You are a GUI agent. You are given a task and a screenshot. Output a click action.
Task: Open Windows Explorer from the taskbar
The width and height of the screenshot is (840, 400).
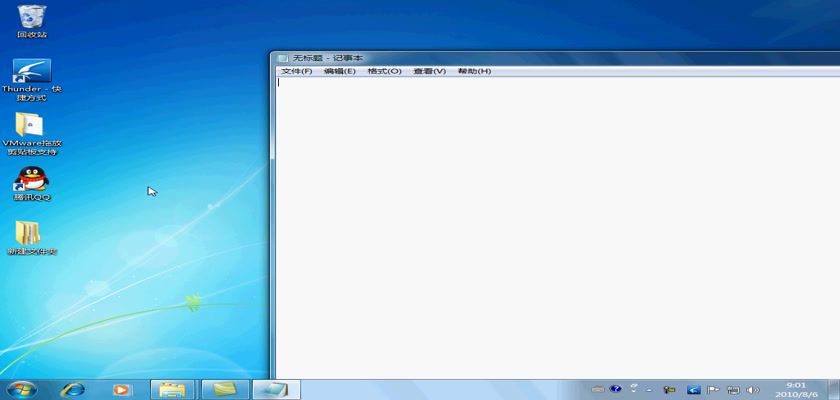click(173, 389)
